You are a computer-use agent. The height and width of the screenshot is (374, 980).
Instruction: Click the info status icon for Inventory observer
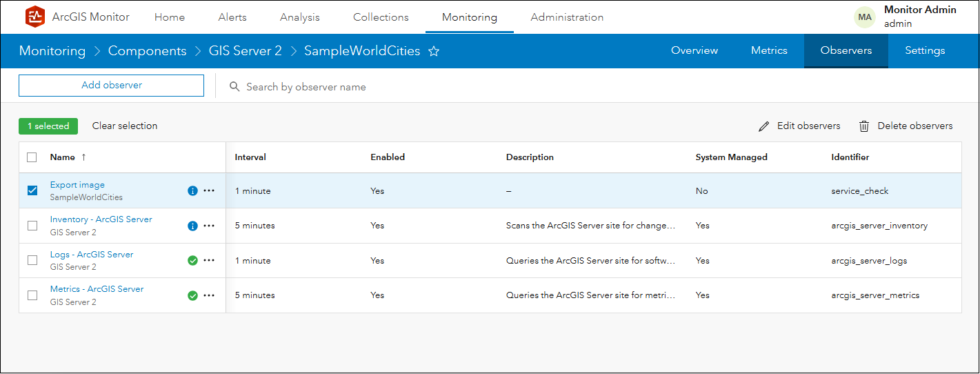[x=193, y=226]
